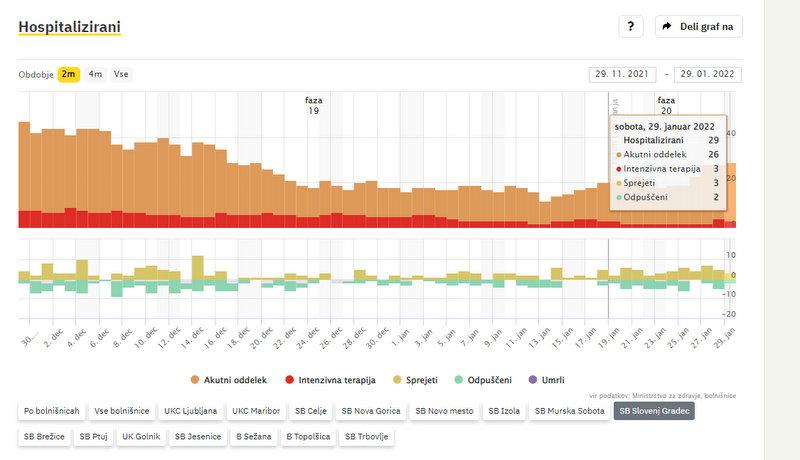Click the question mark help button

629,27
